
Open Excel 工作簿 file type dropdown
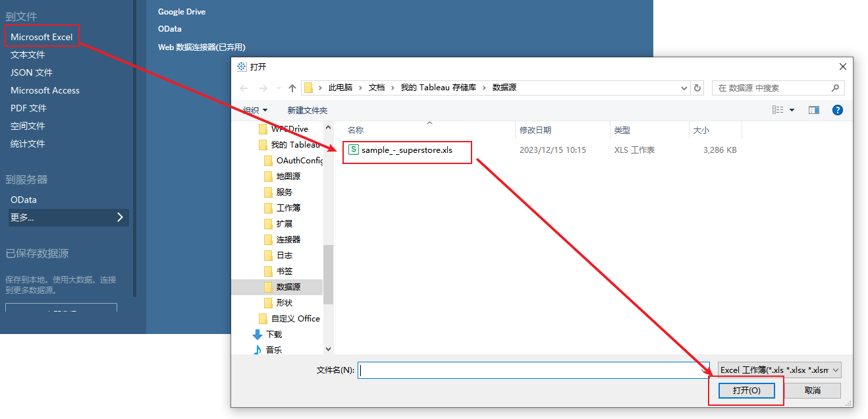(780, 370)
